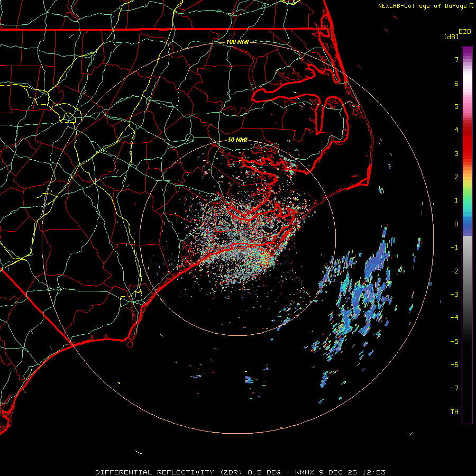
Task: Click the -4 value on color scale
Action: coord(454,317)
